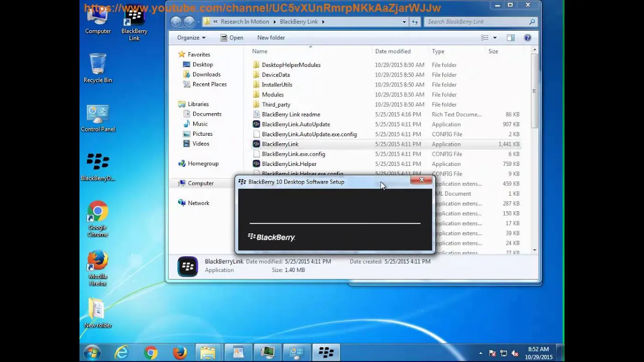This screenshot has width=644, height=362.
Task: Change the view with the Explorer view icon
Action: point(485,38)
